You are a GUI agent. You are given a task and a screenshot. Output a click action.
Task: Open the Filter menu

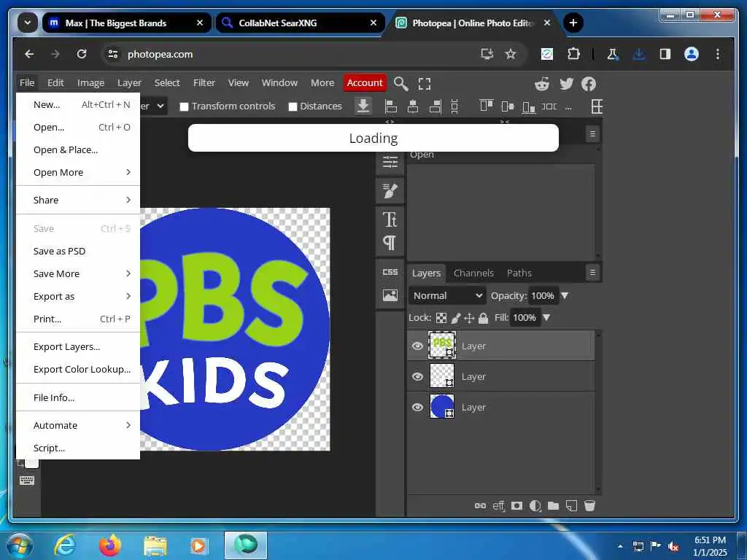(204, 83)
